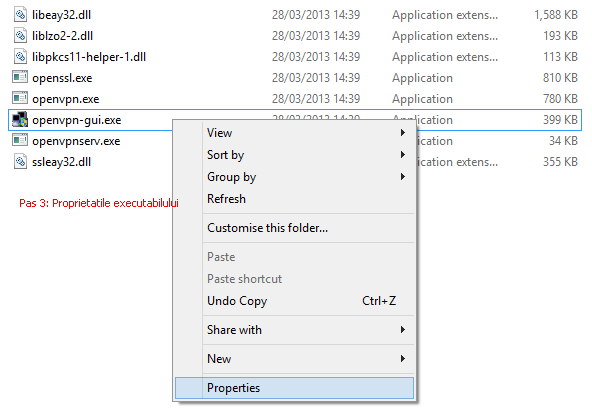
Task: Click the 355 KB size cell
Action: [560, 162]
